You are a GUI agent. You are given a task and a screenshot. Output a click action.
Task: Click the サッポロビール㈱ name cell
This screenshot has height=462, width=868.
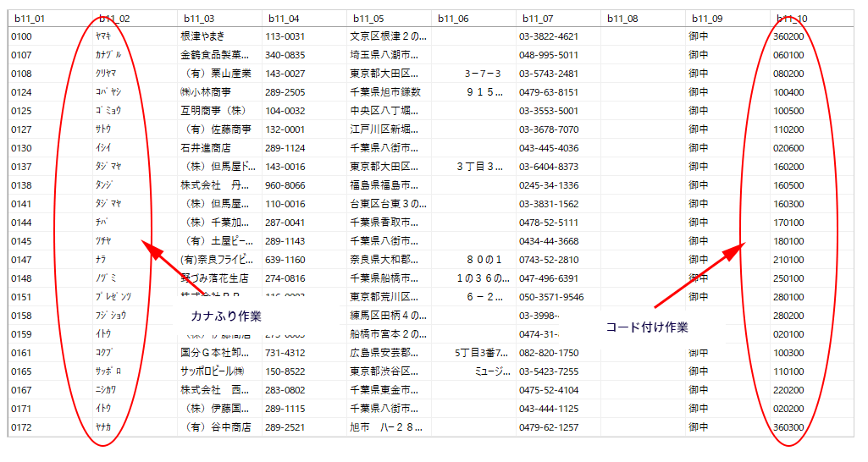(x=213, y=371)
